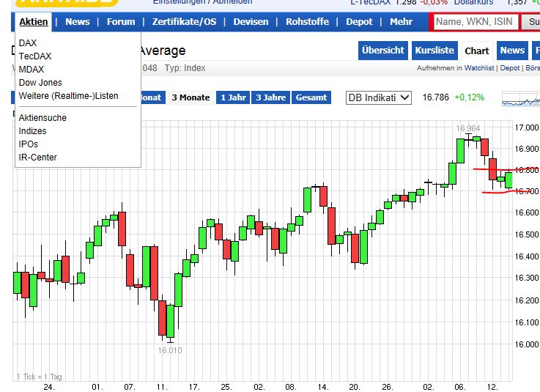Open Aktiensuche from dropdown
The image size is (540, 392).
(42, 118)
